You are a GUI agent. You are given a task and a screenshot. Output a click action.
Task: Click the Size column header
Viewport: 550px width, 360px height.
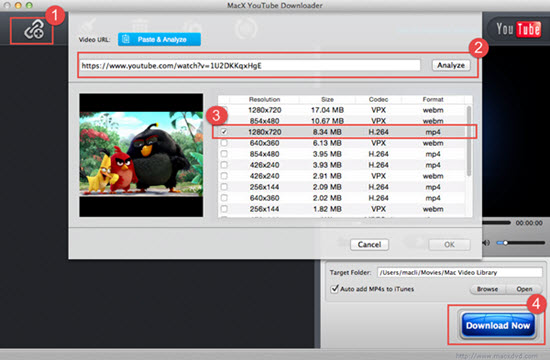coord(327,100)
